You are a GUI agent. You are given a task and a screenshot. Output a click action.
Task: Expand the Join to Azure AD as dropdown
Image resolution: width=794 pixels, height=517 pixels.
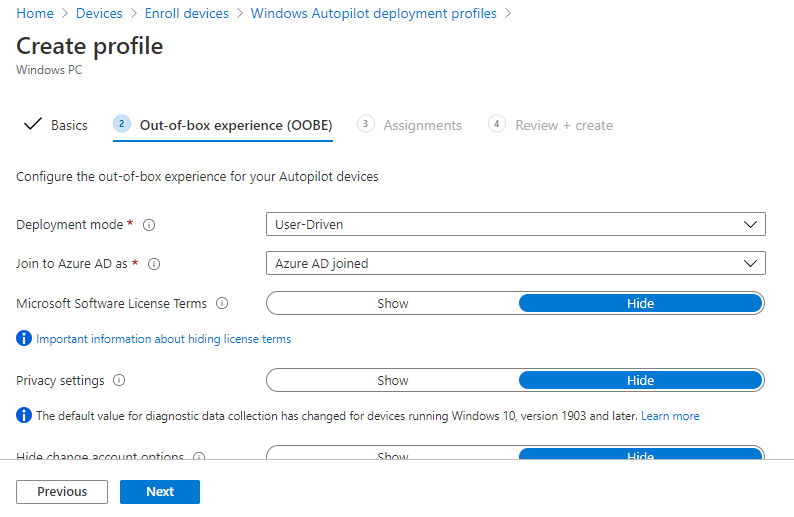[x=515, y=264]
